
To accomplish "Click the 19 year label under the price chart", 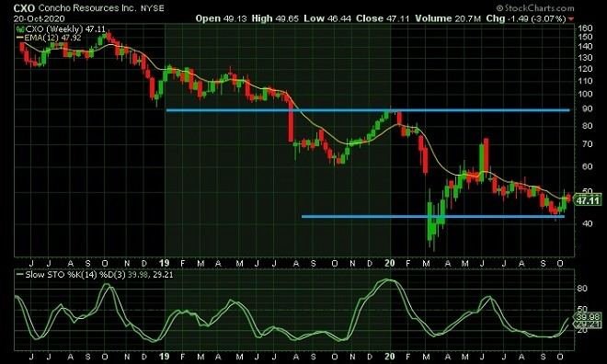I will (x=164, y=264).
